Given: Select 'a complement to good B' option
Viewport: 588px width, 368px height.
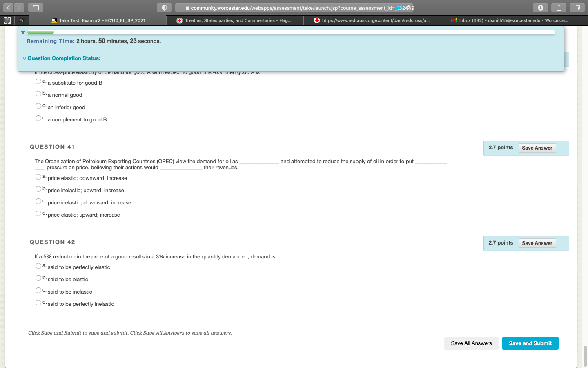Looking at the screenshot, I should click(38, 118).
